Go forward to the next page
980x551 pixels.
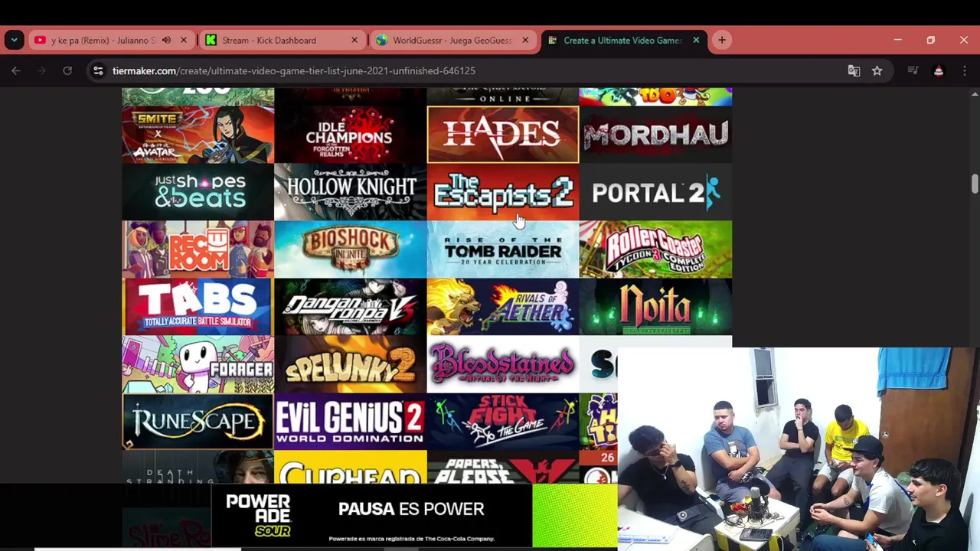click(x=42, y=70)
